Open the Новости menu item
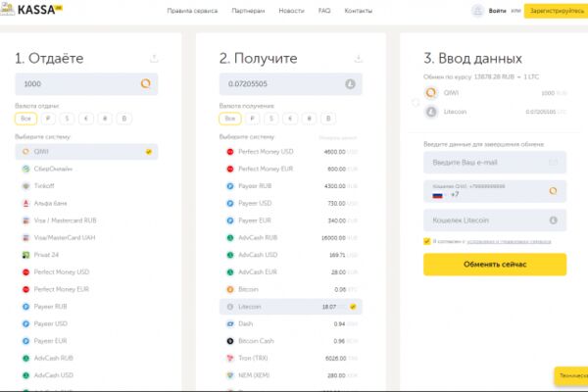Image resolution: width=588 pixels, height=392 pixels. 291,11
